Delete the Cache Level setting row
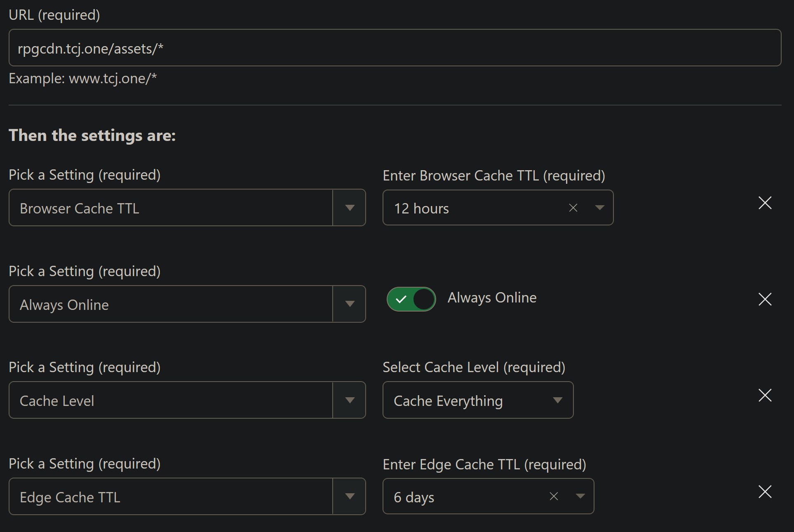The height and width of the screenshot is (532, 794). pyautogui.click(x=765, y=396)
